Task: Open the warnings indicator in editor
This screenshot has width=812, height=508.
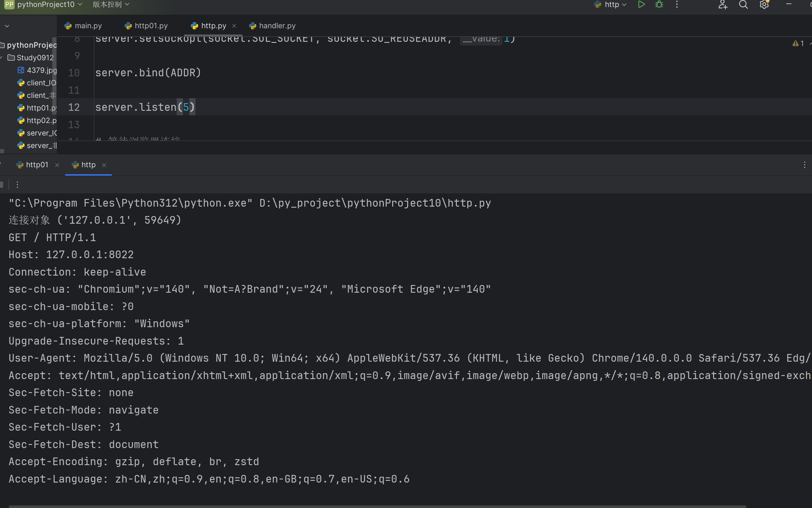Action: 798,44
